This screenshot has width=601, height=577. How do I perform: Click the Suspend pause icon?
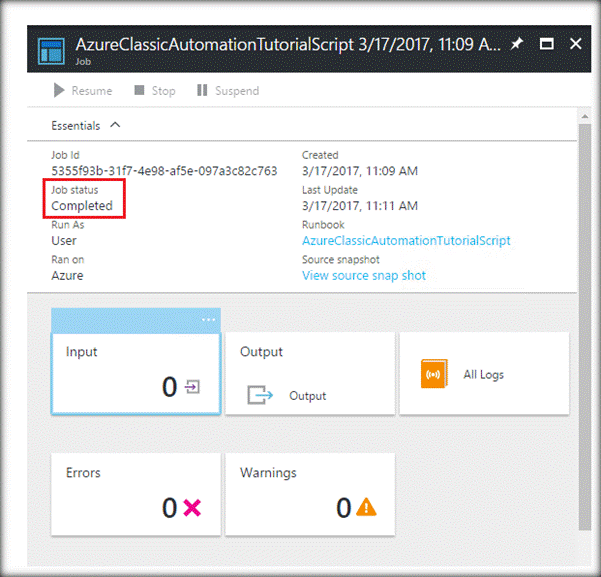[202, 90]
